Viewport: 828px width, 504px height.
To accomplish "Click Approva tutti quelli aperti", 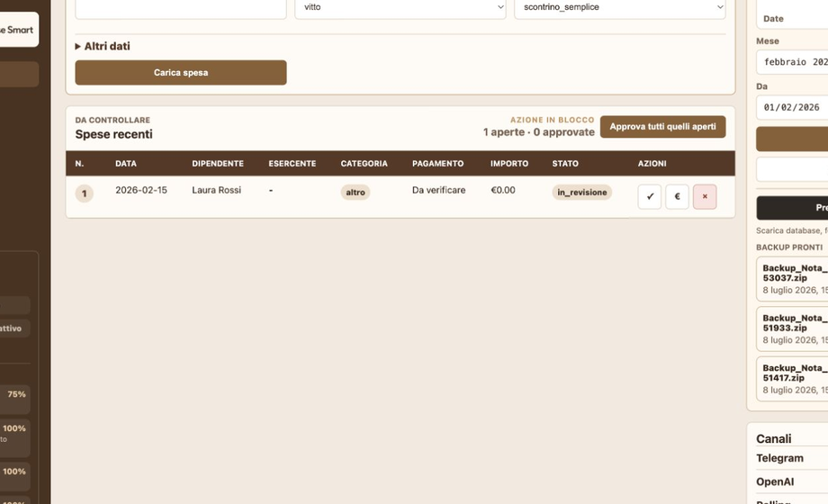I will pos(662,127).
